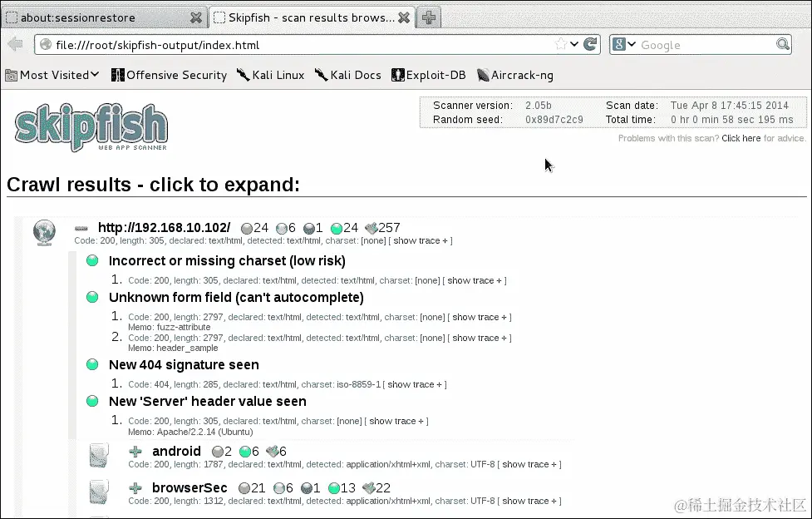The width and height of the screenshot is (812, 519).
Task: Open the Aircrack-ng bookmark
Action: 514,75
